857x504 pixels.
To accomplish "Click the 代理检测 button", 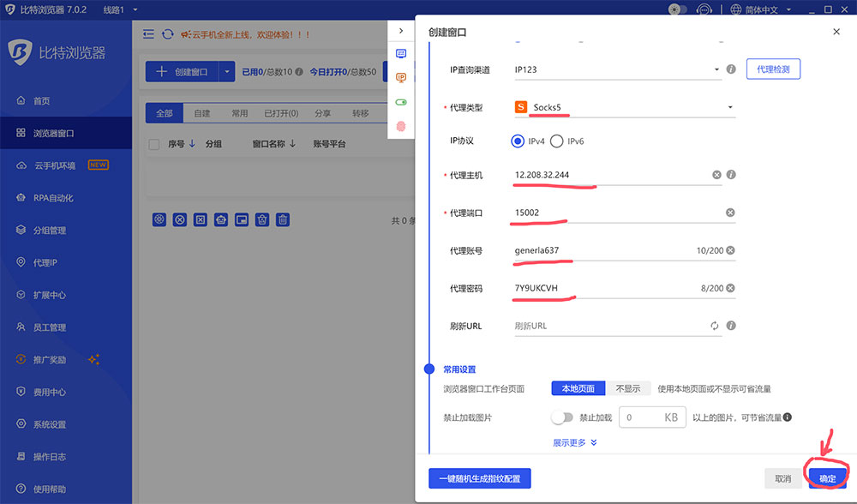I will [x=773, y=69].
